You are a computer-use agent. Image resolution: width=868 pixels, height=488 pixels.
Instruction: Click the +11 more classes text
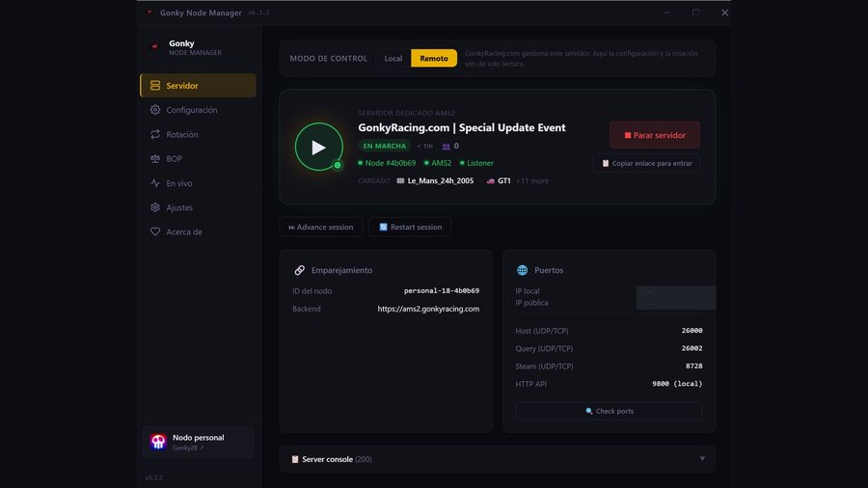pyautogui.click(x=532, y=181)
